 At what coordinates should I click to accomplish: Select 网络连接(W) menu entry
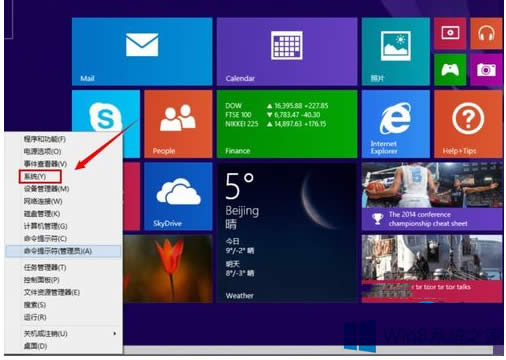[63, 201]
